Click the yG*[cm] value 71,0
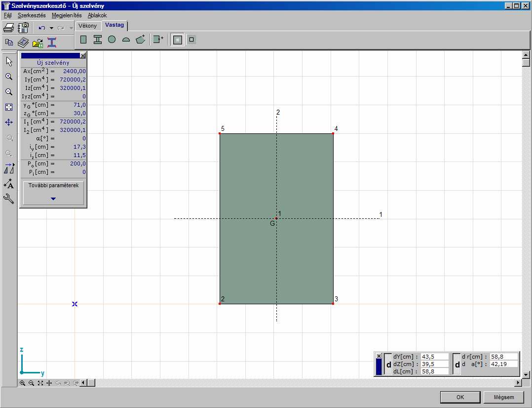Viewport: 532px width, 408px height. click(79, 105)
